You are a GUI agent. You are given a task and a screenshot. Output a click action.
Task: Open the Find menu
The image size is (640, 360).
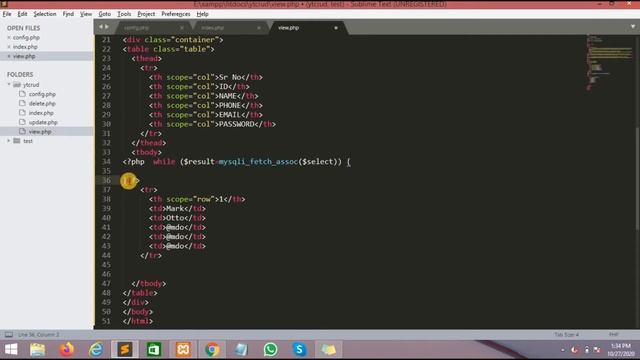[68, 14]
